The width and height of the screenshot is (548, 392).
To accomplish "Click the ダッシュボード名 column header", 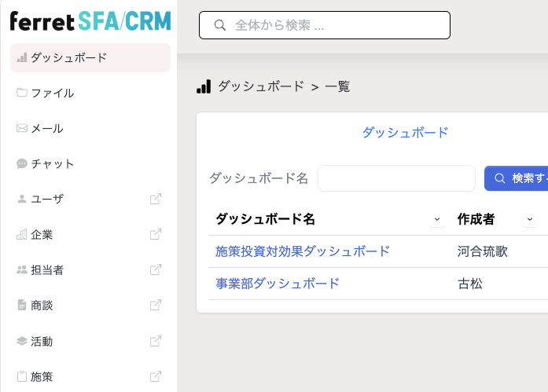I will coord(265,219).
